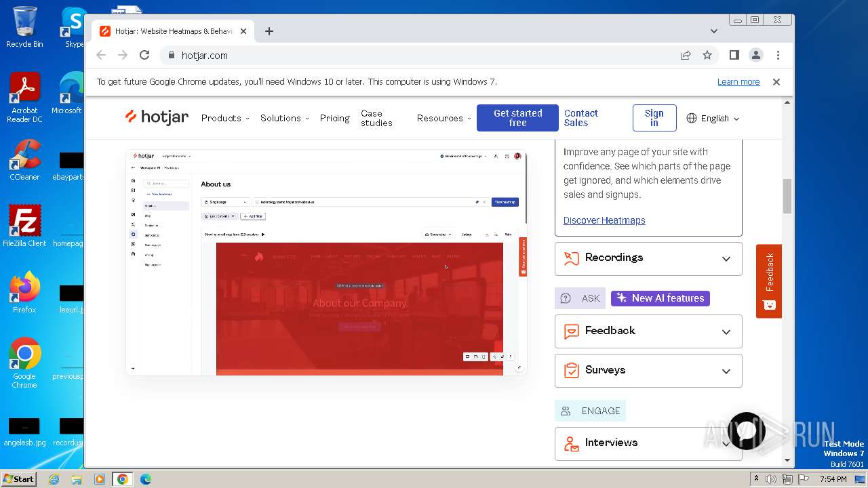Open Internet Explorer from the taskbar

(x=54, y=479)
